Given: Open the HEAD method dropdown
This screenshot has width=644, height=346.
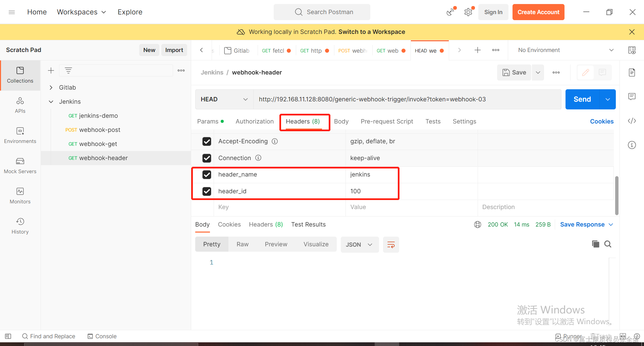Looking at the screenshot, I should tap(224, 99).
